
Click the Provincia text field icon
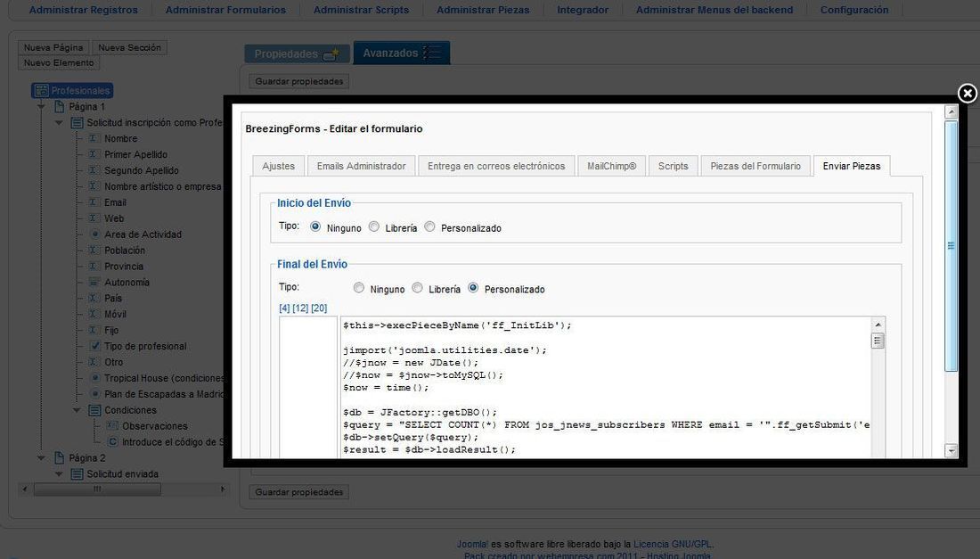[x=94, y=266]
